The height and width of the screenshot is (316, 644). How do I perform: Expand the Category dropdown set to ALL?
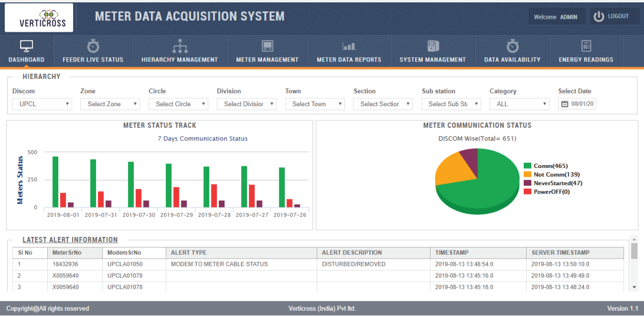tap(520, 104)
